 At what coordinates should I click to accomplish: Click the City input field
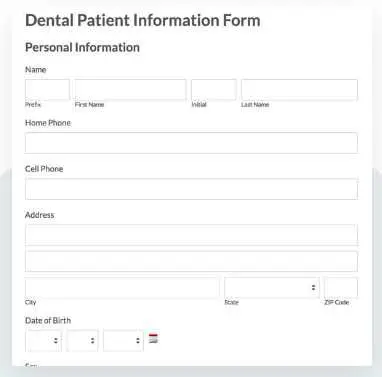pos(122,287)
